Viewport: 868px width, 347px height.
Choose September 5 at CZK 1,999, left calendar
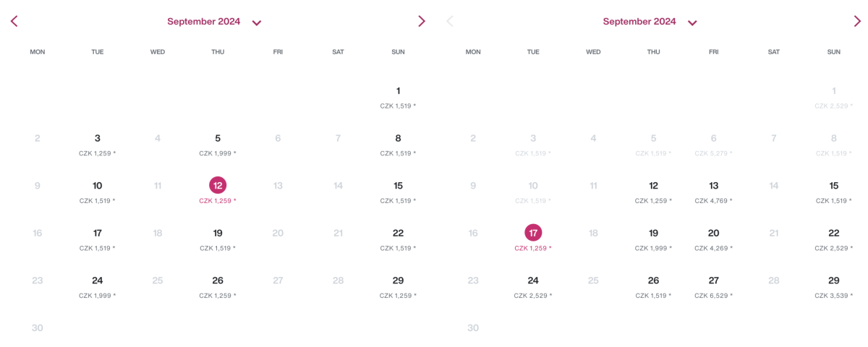[218, 139]
